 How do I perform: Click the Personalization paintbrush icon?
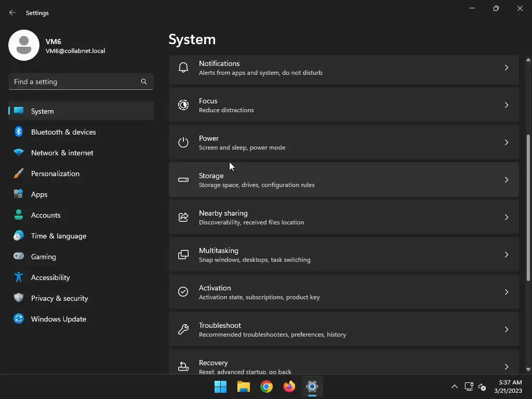click(19, 174)
